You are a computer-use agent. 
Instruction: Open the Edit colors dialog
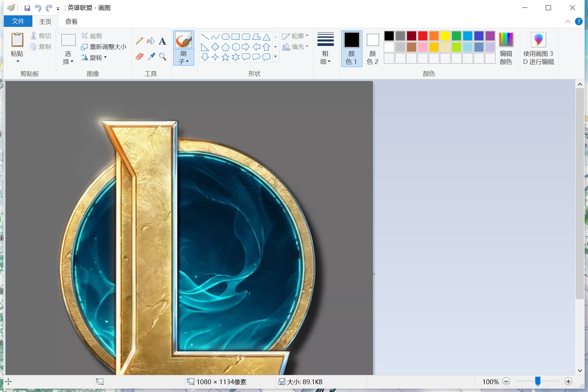click(x=506, y=49)
